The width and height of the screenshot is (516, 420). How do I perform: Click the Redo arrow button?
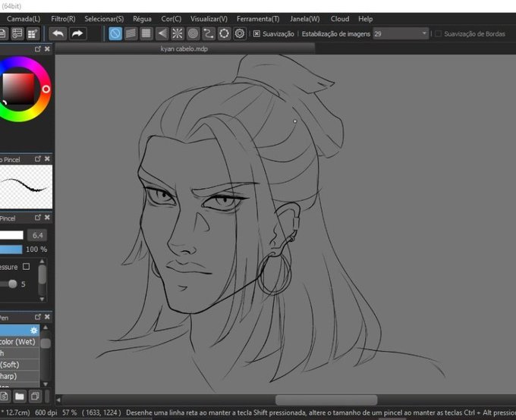click(77, 33)
